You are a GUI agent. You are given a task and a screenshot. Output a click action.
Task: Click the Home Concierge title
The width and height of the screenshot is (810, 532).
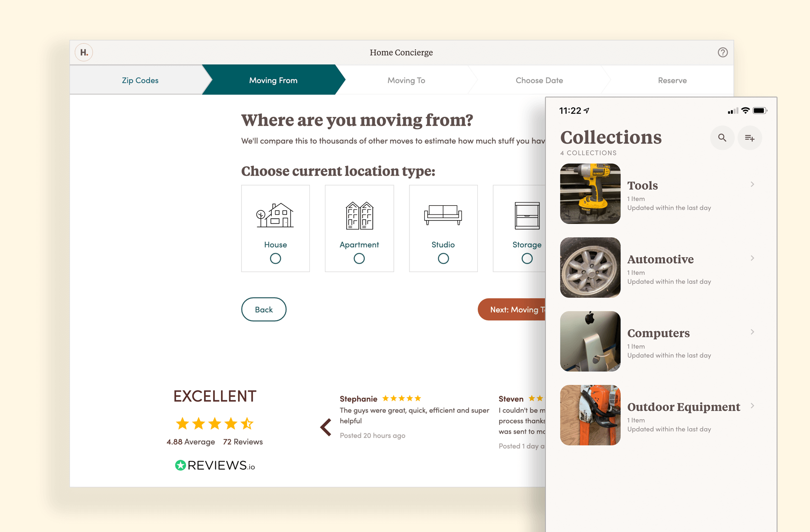coord(401,52)
